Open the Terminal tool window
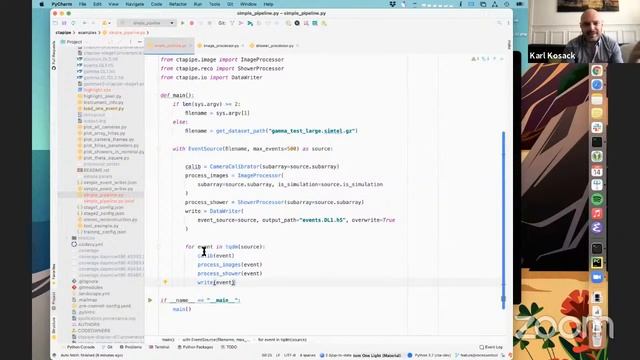Screen dimensions: 640x360 coord(159,347)
